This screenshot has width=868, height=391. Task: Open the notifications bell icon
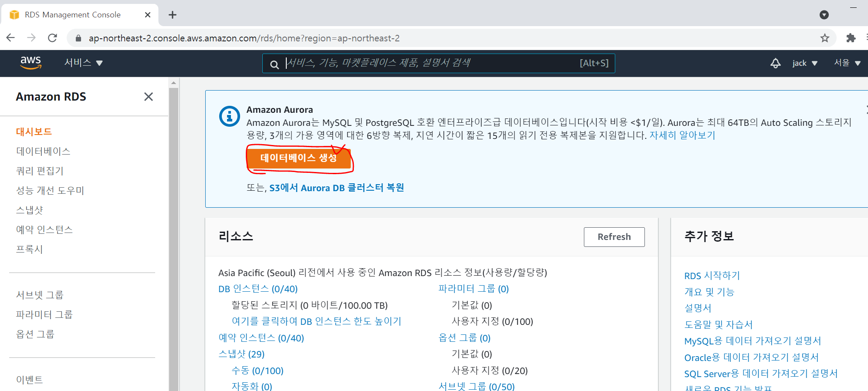(775, 63)
